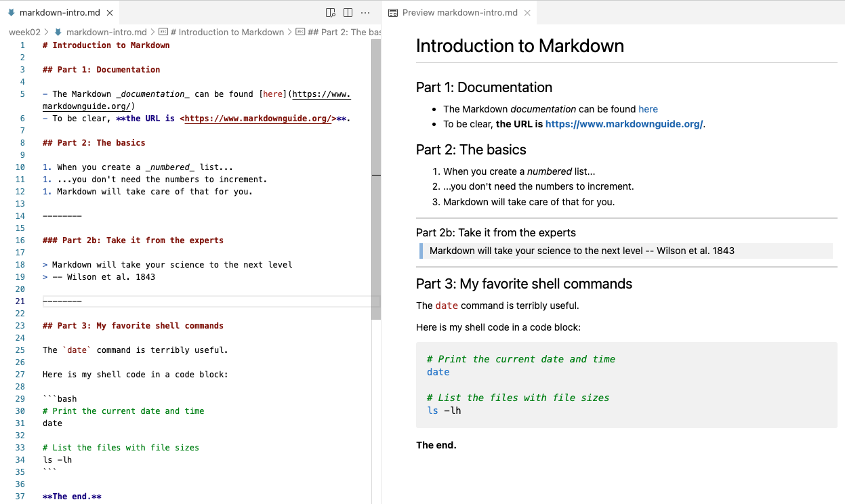Open the More Actions ellipsis menu
845x504 pixels.
tap(365, 13)
